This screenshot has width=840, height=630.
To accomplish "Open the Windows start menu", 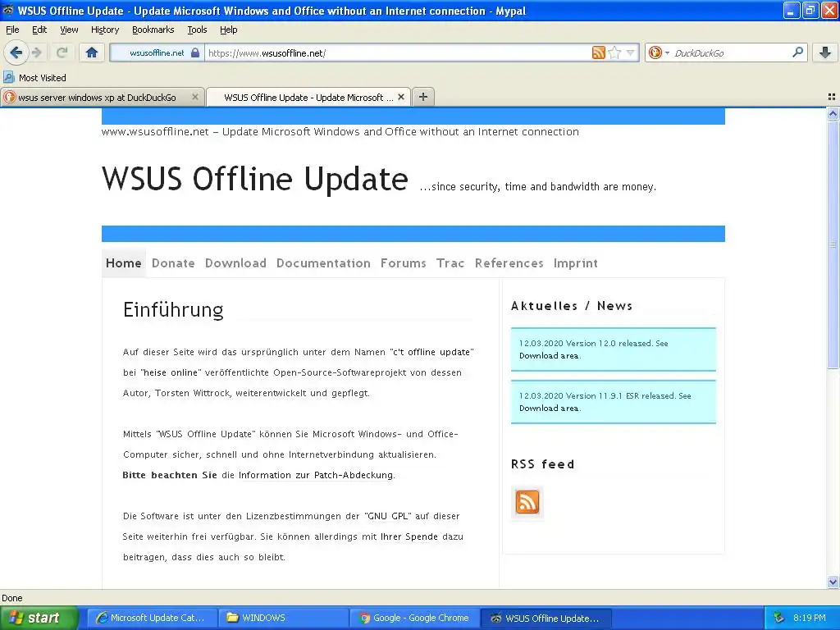I will [39, 618].
